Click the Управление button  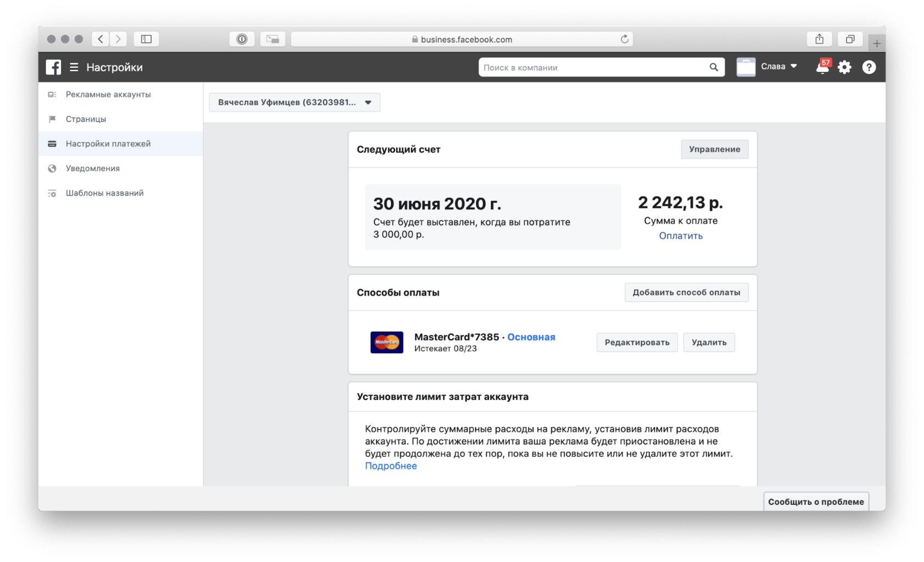click(x=714, y=149)
